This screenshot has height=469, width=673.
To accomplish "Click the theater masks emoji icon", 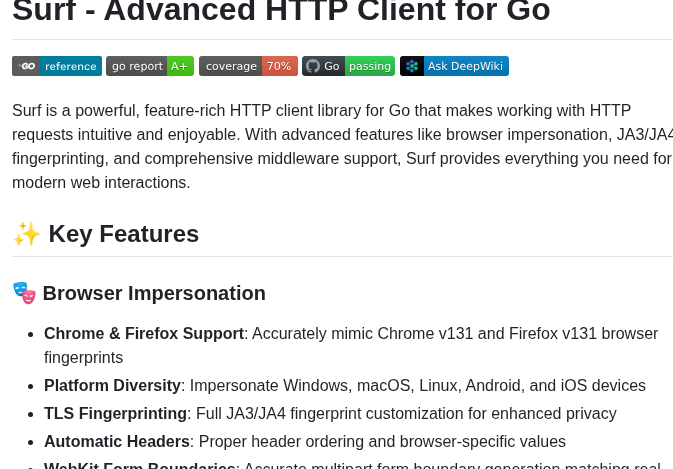I will (24, 293).
